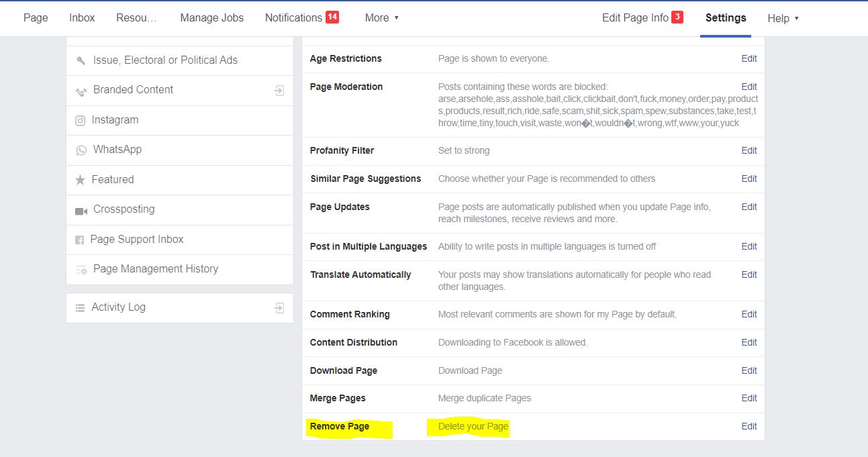Edit the Age Restrictions setting
This screenshot has height=457, width=868.
coord(749,58)
